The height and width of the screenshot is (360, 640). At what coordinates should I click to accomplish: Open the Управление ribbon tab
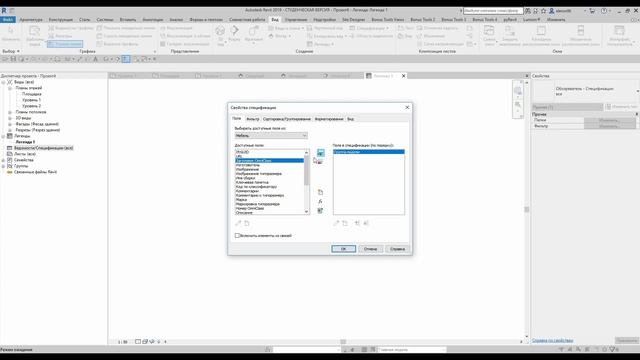point(296,20)
